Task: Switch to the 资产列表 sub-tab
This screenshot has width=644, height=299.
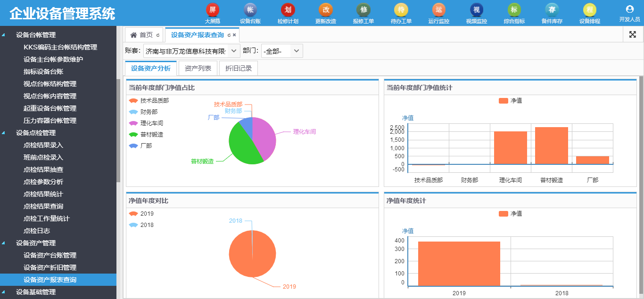Action: 198,68
